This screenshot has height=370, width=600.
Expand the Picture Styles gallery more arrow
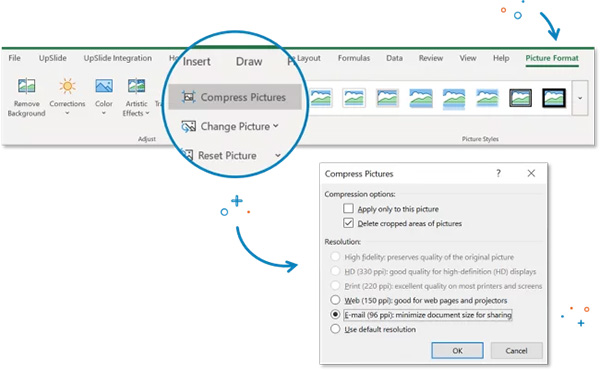pos(580,98)
